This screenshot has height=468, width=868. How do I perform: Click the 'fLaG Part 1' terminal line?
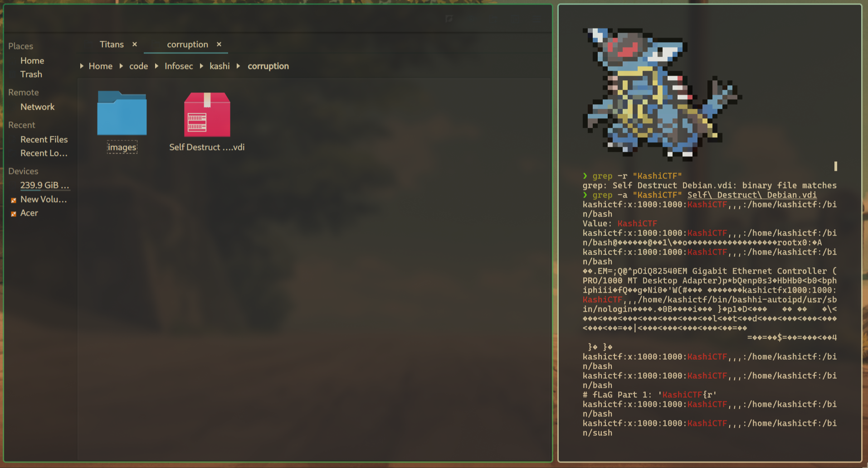649,395
